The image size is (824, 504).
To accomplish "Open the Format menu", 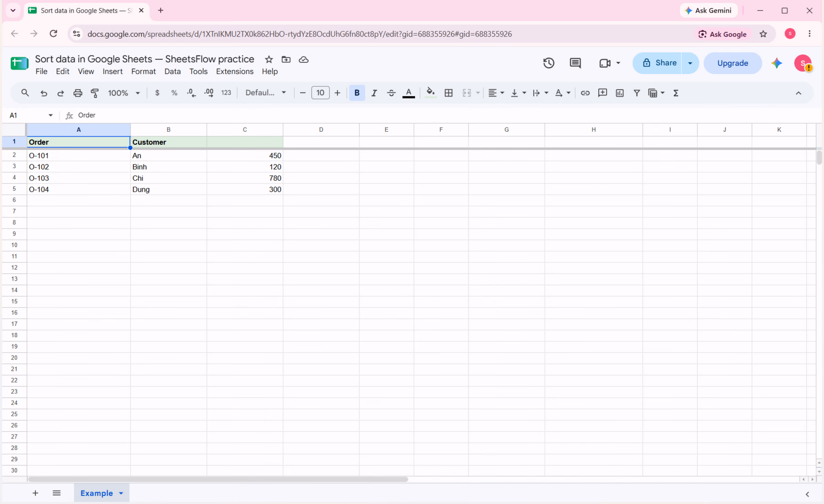I will [x=143, y=71].
